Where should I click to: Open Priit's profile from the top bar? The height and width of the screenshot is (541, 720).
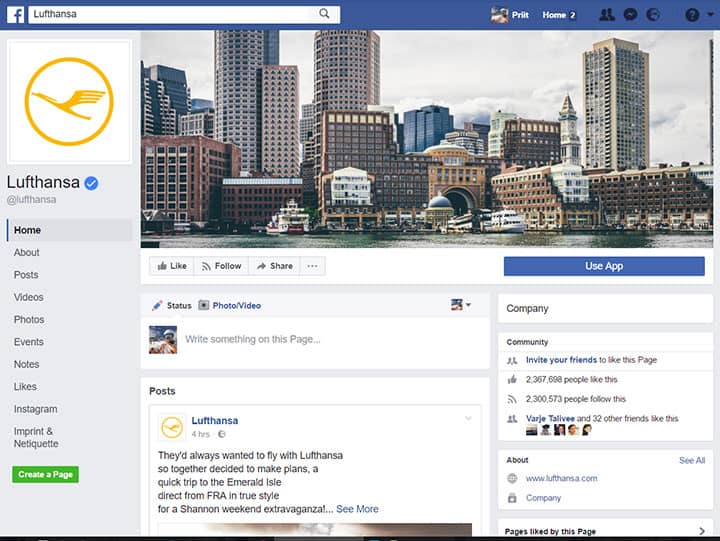click(x=510, y=15)
